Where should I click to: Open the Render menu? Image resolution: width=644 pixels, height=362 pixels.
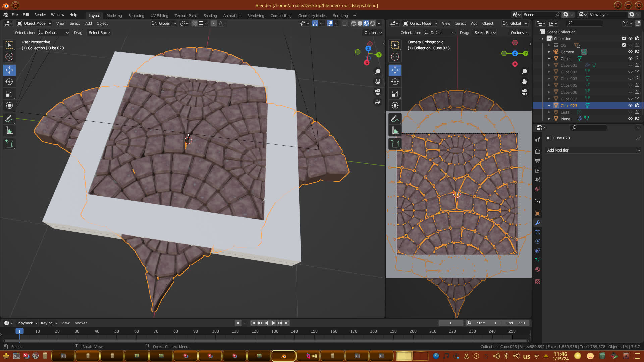pyautogui.click(x=40, y=15)
